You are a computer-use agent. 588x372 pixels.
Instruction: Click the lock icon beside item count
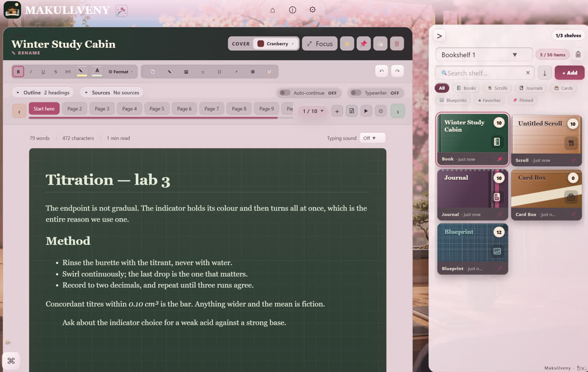point(578,55)
